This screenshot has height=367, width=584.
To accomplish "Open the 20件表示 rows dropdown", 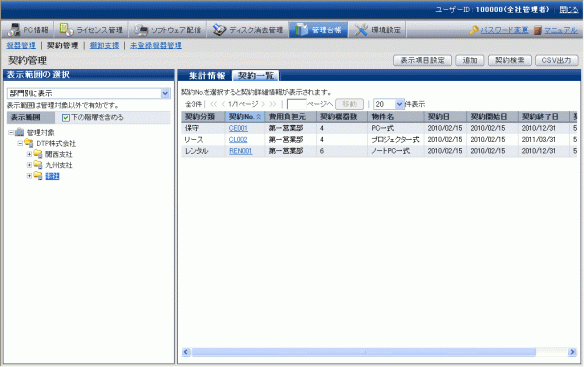I will click(388, 104).
